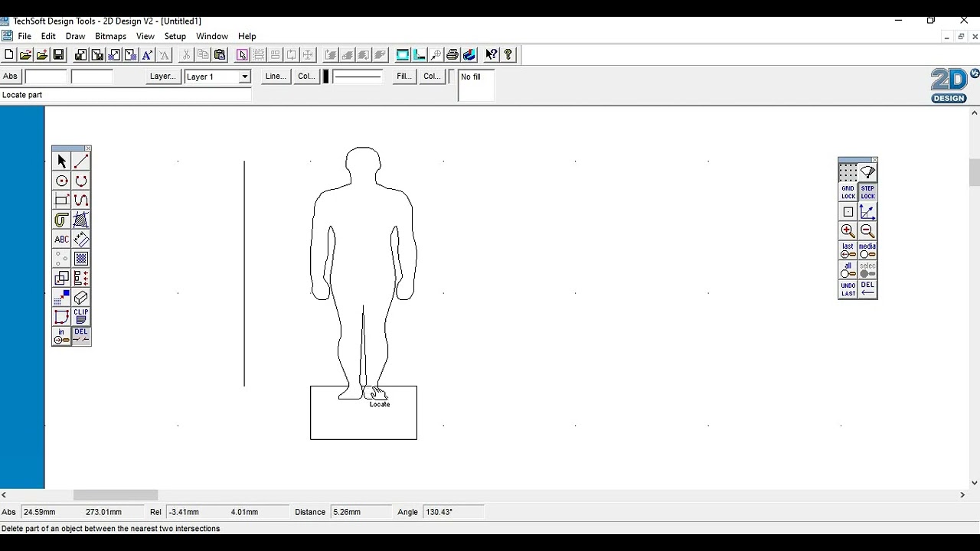Viewport: 980px width, 551px height.
Task: Zoom in with red plus magnifier
Action: 848,231
